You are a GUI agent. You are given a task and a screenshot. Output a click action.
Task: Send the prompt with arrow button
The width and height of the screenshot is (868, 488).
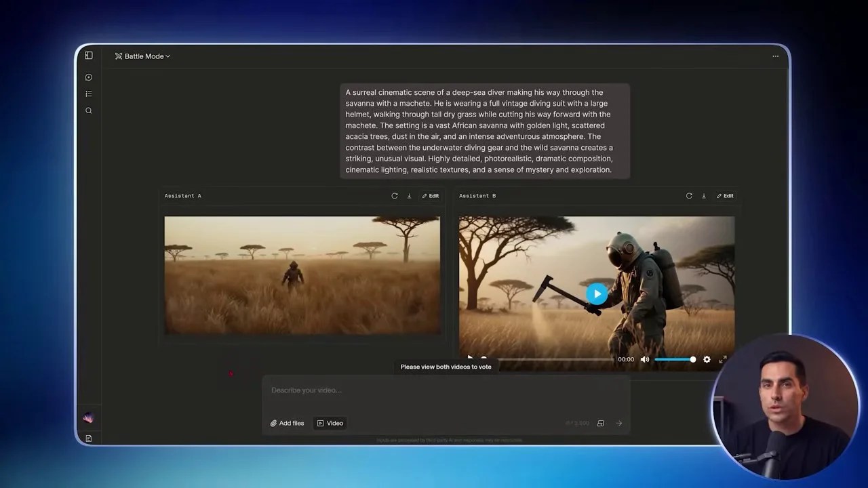pos(619,423)
